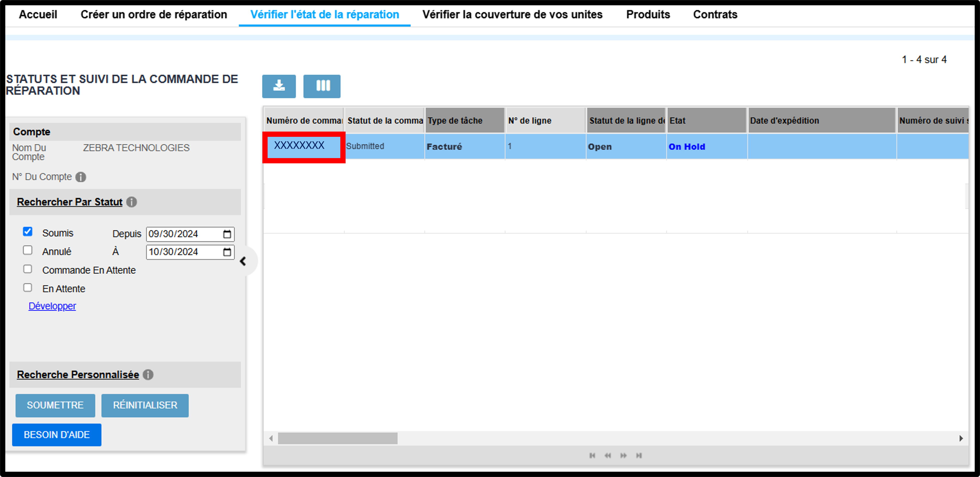Viewport: 980px width, 477px height.
Task: Uncheck the Soumis checkbox
Action: (28, 231)
